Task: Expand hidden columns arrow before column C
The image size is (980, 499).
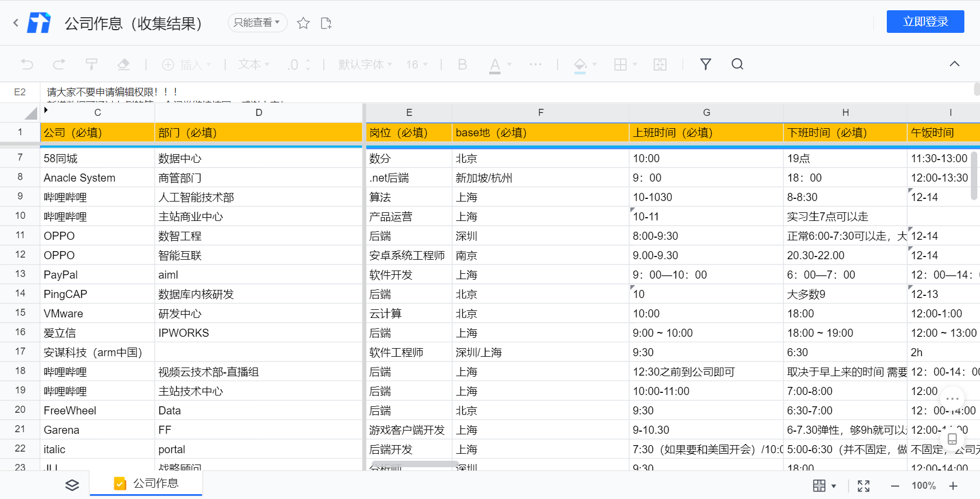Action: pos(46,110)
